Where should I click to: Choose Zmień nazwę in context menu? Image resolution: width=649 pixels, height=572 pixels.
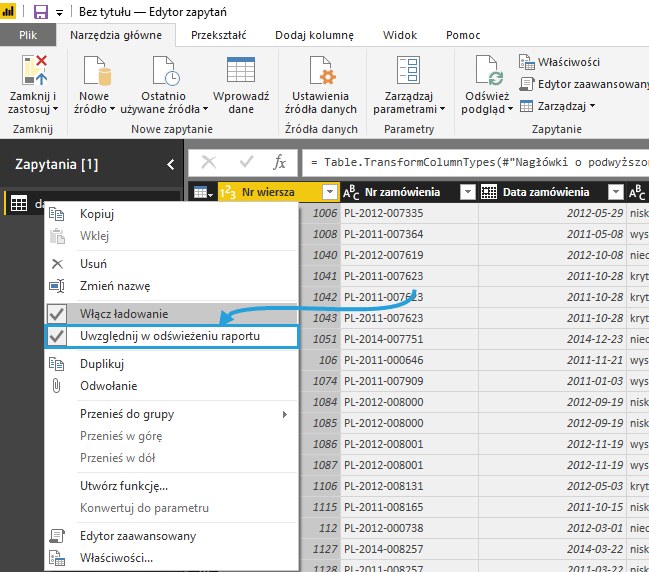[x=115, y=285]
